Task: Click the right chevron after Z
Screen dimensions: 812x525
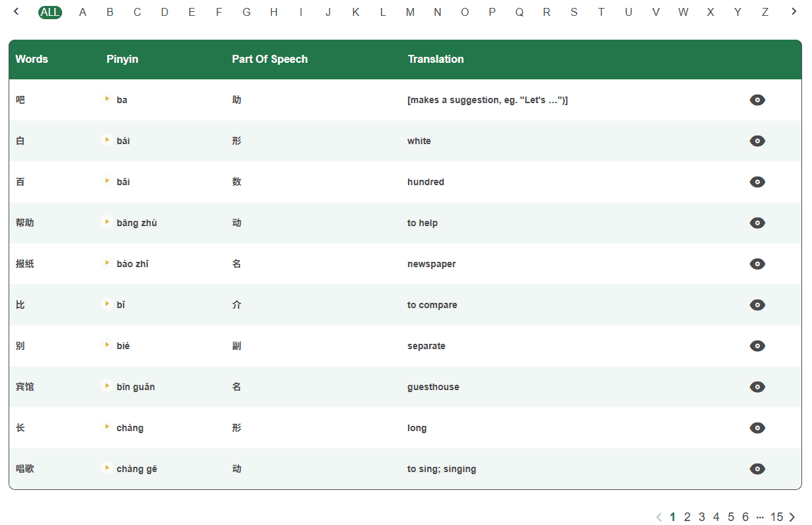Action: click(x=793, y=12)
